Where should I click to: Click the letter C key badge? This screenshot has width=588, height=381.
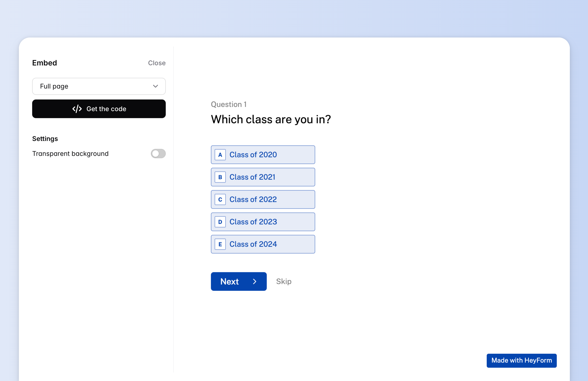[220, 199]
